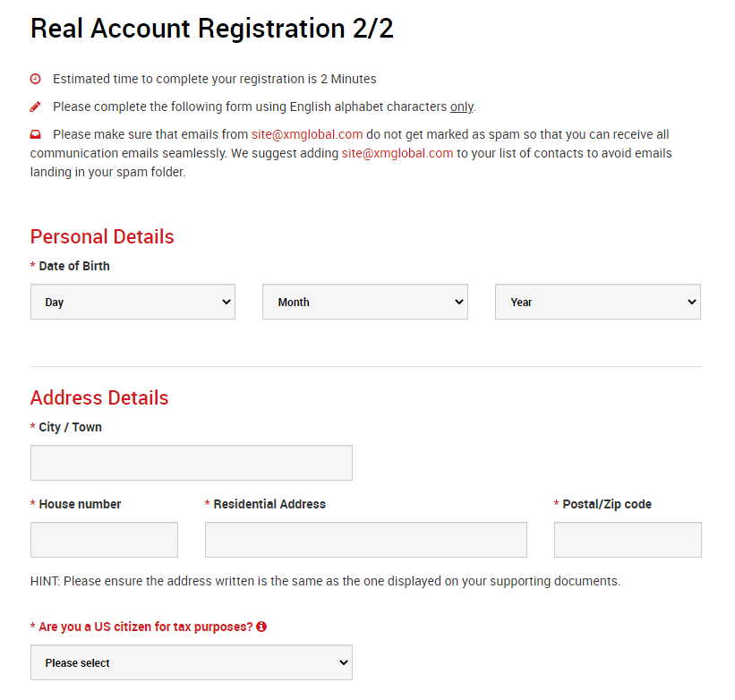
Task: Open the site@xmglobal.com link after 'We suggest adding'
Action: pyautogui.click(x=397, y=153)
